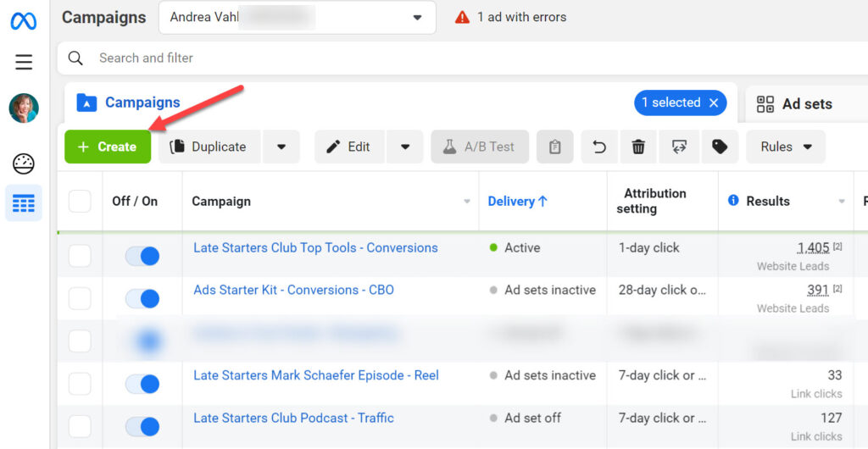
Task: Click the trash Delete icon
Action: pos(638,147)
